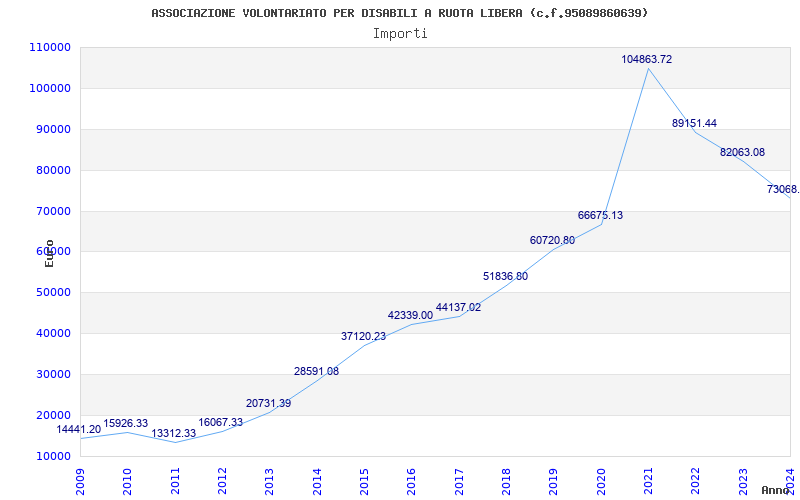Click the 2021 x-axis year label

(648, 482)
